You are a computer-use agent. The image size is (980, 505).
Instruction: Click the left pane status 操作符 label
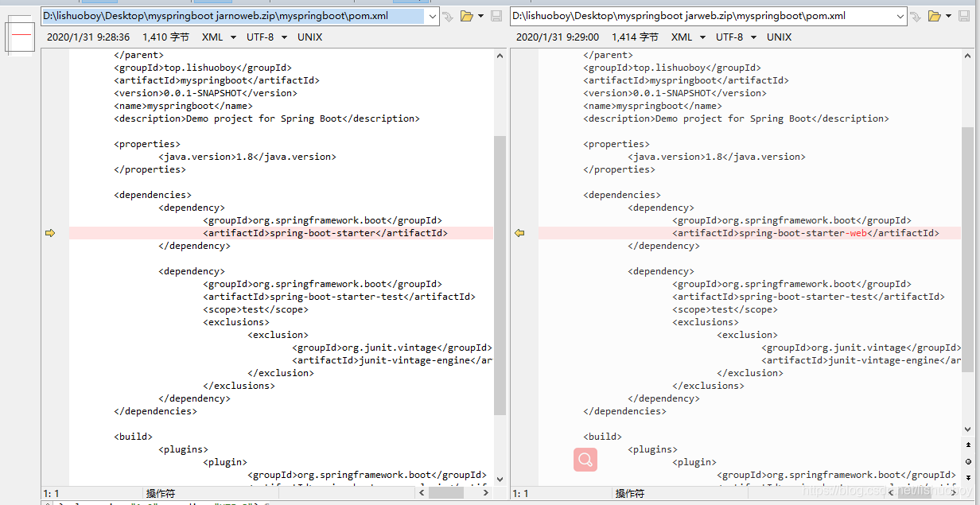coord(160,494)
